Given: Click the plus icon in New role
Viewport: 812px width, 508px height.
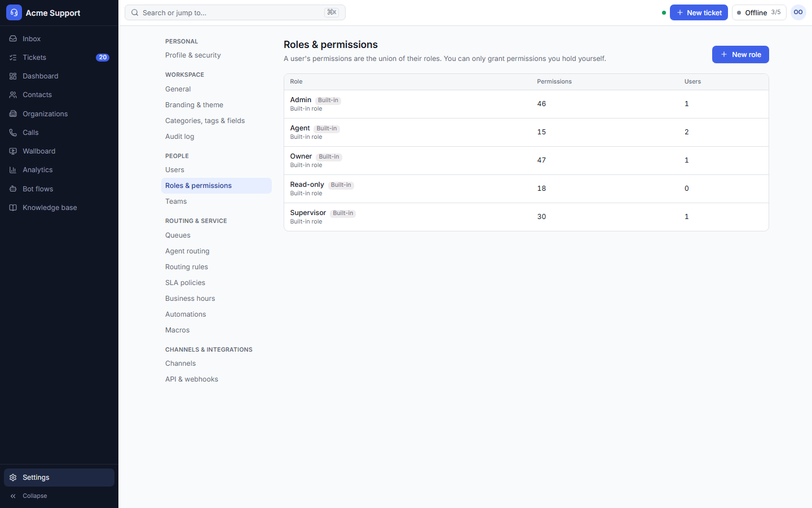Looking at the screenshot, I should (724, 55).
